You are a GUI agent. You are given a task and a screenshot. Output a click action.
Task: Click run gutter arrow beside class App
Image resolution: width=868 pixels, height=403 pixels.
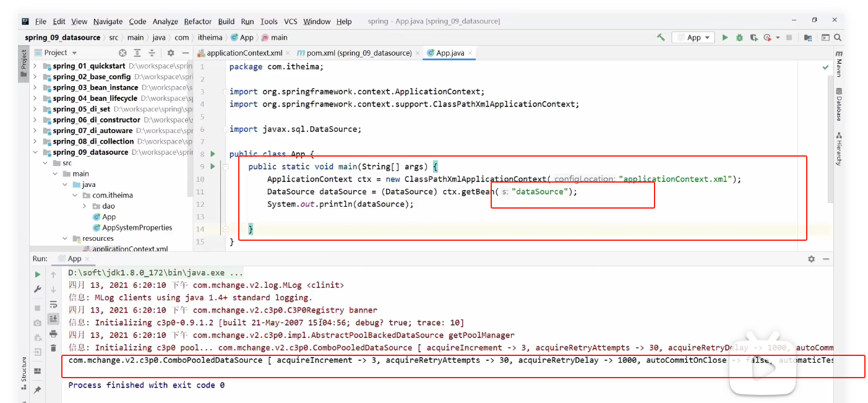coord(213,154)
